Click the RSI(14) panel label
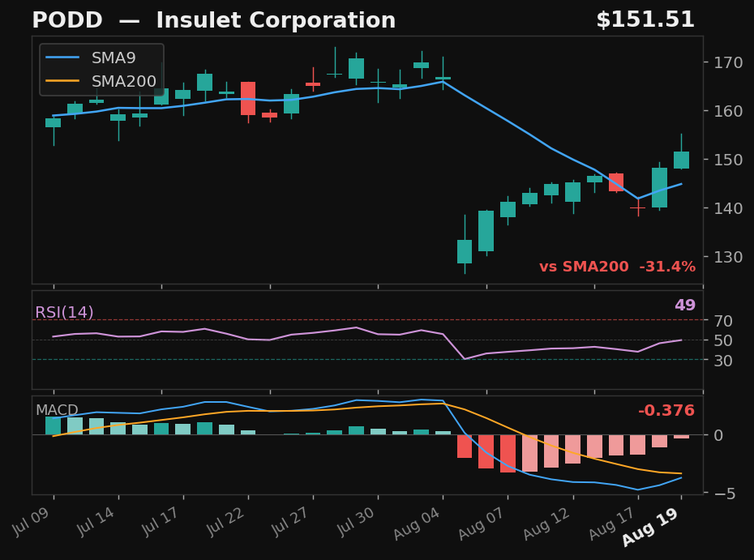The width and height of the screenshot is (754, 560). point(64,313)
